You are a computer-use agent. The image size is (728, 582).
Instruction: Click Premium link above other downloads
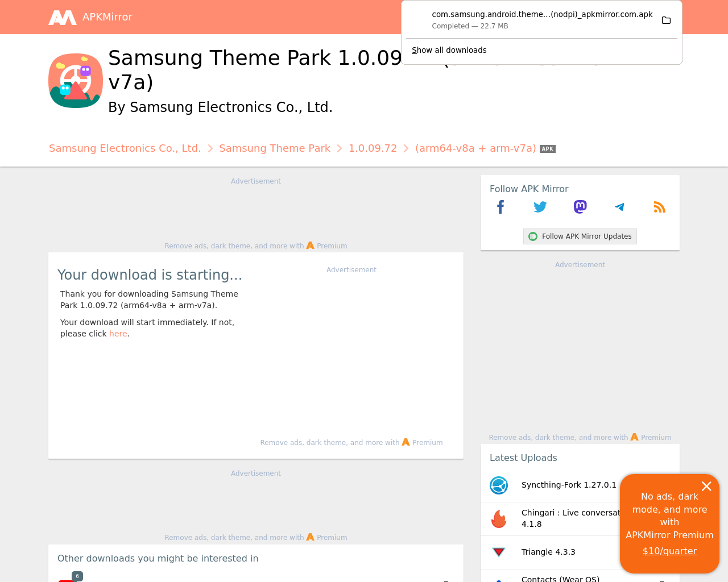click(326, 537)
